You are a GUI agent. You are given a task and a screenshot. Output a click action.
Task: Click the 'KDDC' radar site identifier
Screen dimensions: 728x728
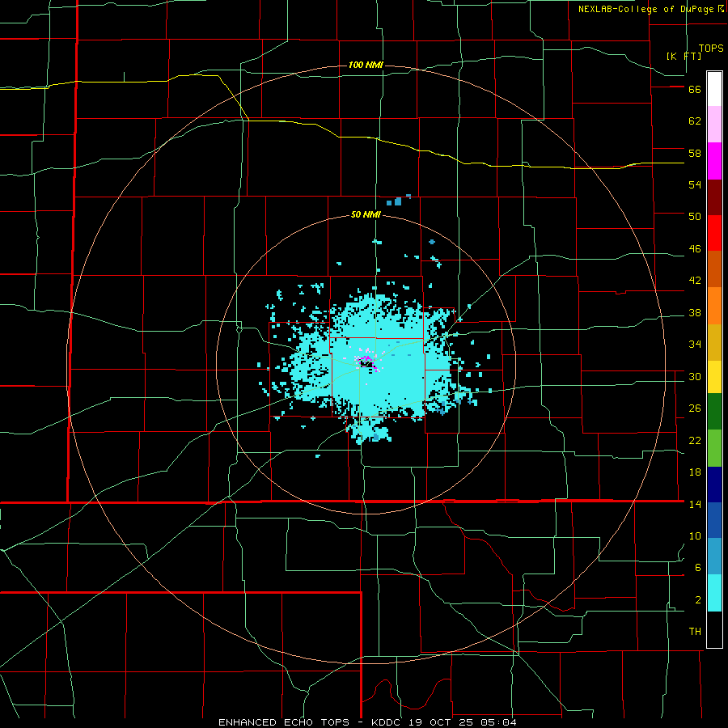tap(387, 722)
